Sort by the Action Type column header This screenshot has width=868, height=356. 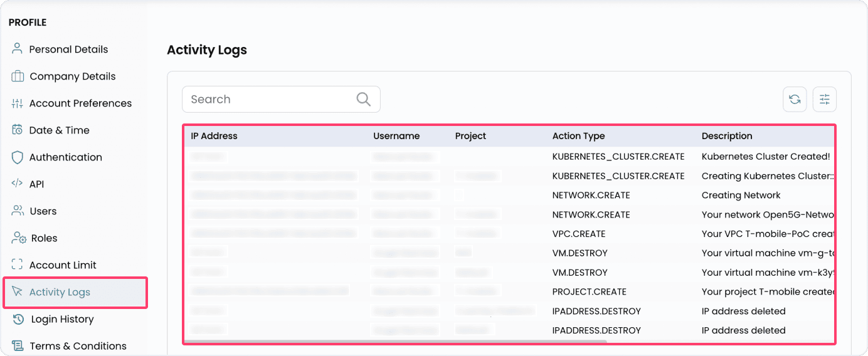[578, 136]
